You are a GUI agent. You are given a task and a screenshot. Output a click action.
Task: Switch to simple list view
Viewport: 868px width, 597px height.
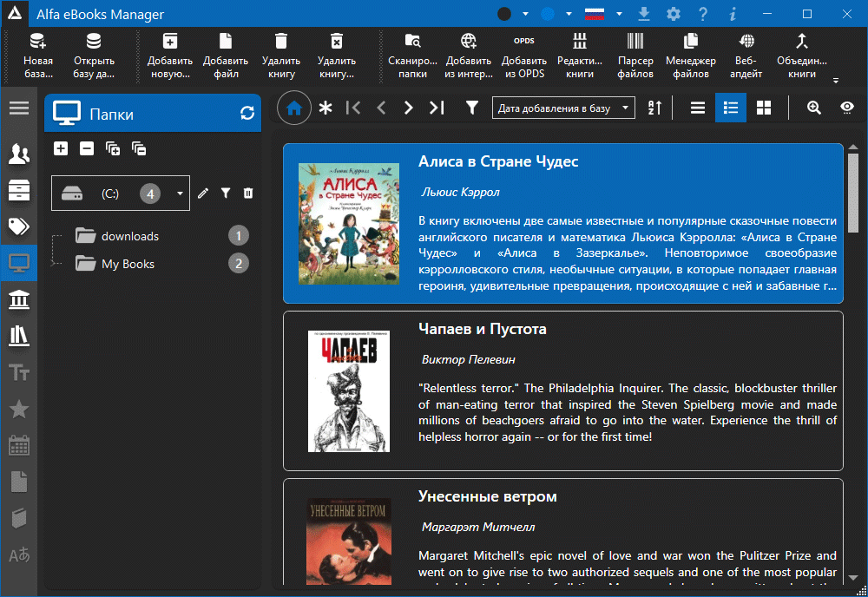[697, 108]
